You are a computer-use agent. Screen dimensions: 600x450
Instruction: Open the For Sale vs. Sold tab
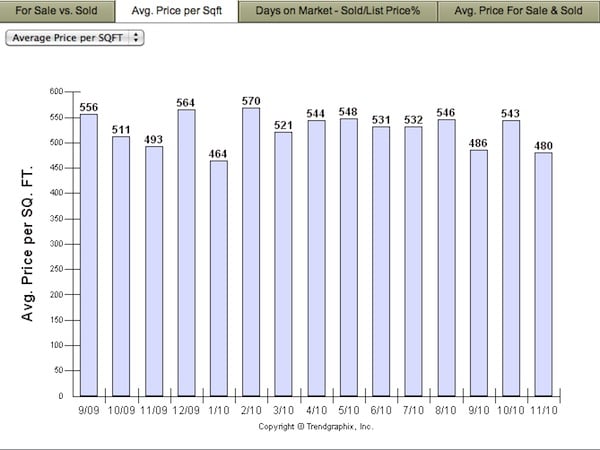click(57, 11)
